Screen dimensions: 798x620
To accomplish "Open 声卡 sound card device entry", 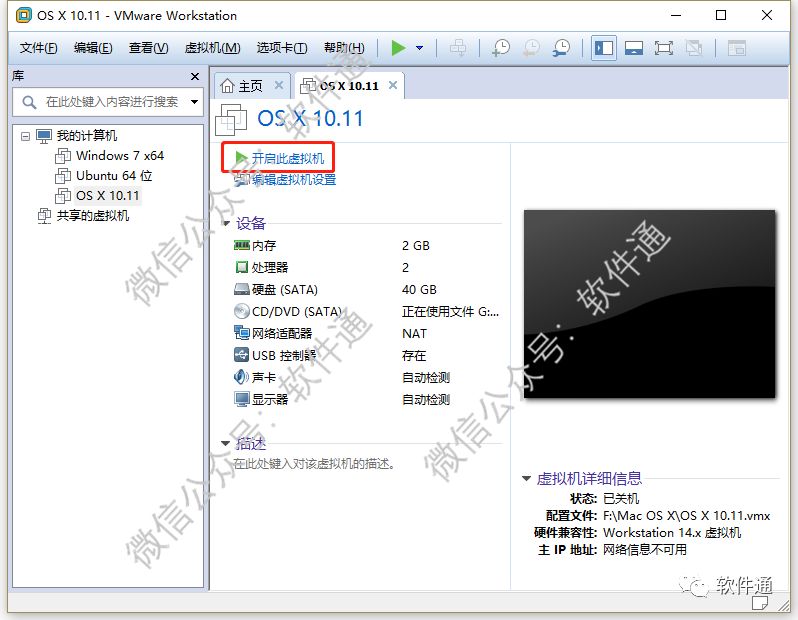I will [x=255, y=377].
